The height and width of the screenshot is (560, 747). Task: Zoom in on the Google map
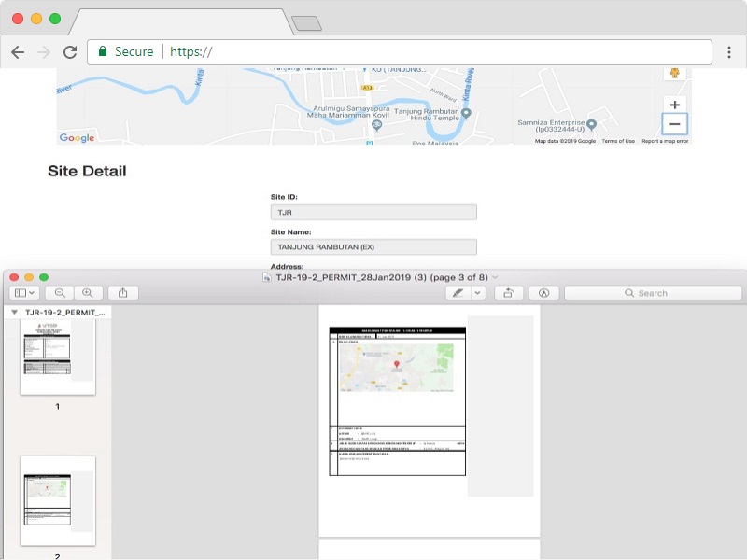[x=675, y=105]
